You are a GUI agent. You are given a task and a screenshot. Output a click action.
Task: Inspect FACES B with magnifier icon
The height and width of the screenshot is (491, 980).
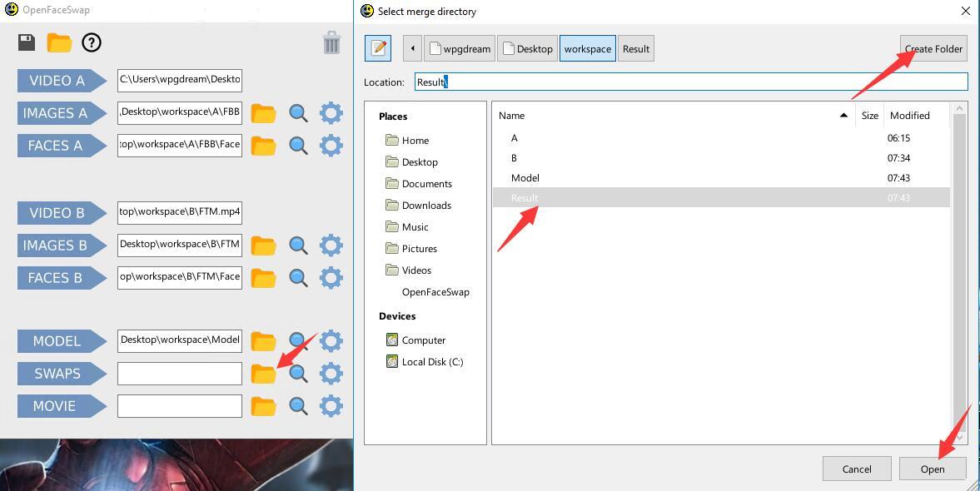point(298,278)
